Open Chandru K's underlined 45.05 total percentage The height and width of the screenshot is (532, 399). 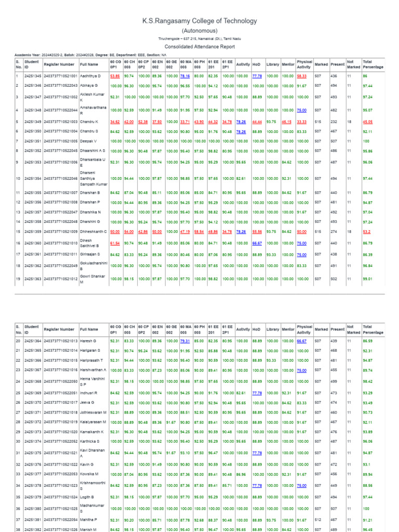[x=367, y=122]
